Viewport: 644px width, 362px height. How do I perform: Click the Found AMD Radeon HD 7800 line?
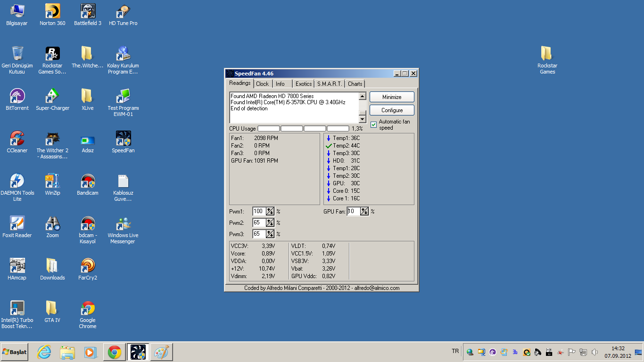point(272,96)
